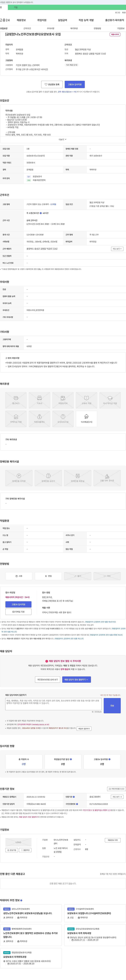The height and width of the screenshot is (980, 126).
Task: Click the 서류 screening method box
Action: [x=19, y=576]
